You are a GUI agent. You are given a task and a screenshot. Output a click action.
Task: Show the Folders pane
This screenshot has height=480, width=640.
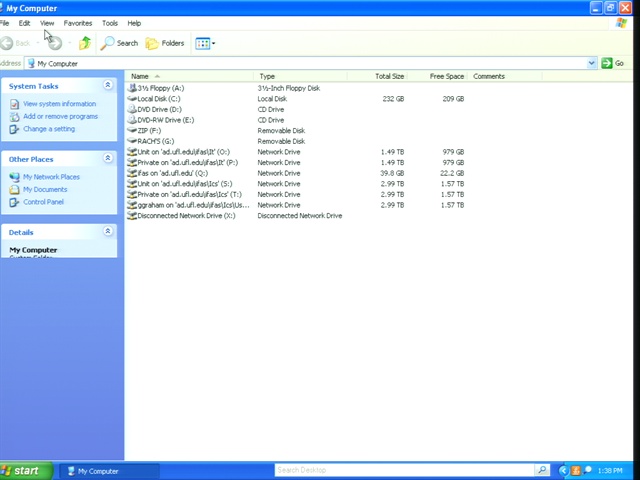(x=165, y=43)
